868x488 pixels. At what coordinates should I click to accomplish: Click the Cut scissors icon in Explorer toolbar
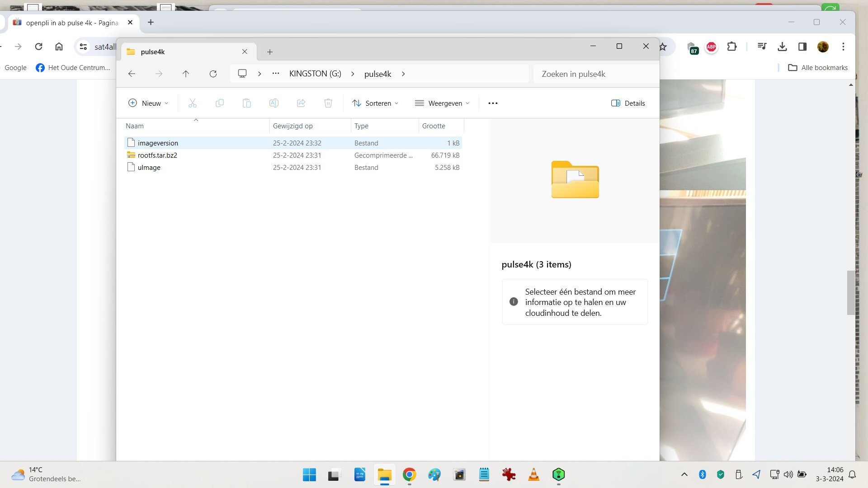point(193,103)
